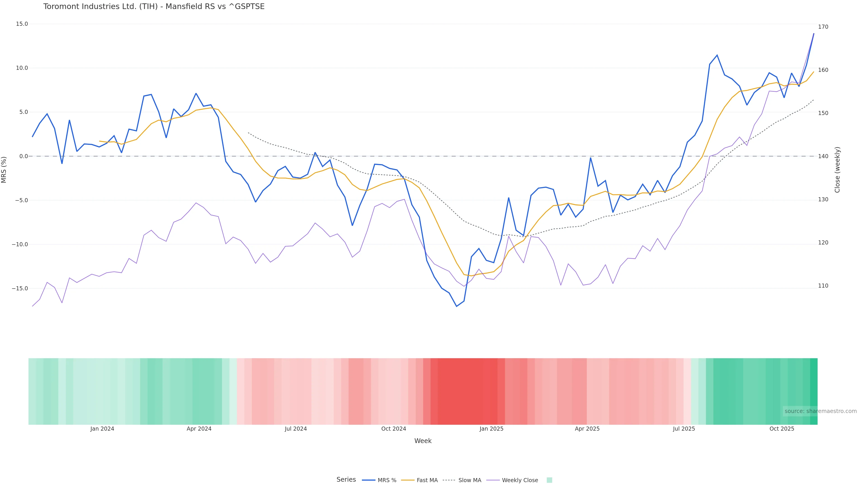Toggle the MRS % legend series
The width and height of the screenshot is (868, 488).
[387, 480]
